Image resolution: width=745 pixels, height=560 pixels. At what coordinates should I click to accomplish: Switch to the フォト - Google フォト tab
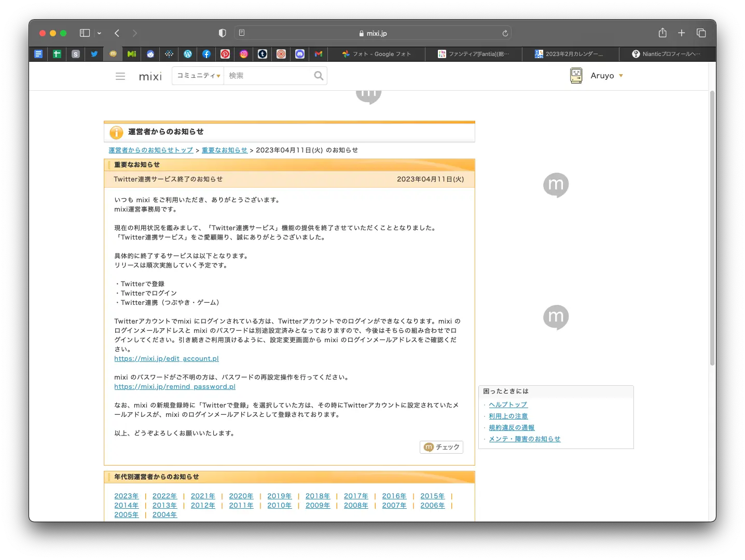[377, 54]
